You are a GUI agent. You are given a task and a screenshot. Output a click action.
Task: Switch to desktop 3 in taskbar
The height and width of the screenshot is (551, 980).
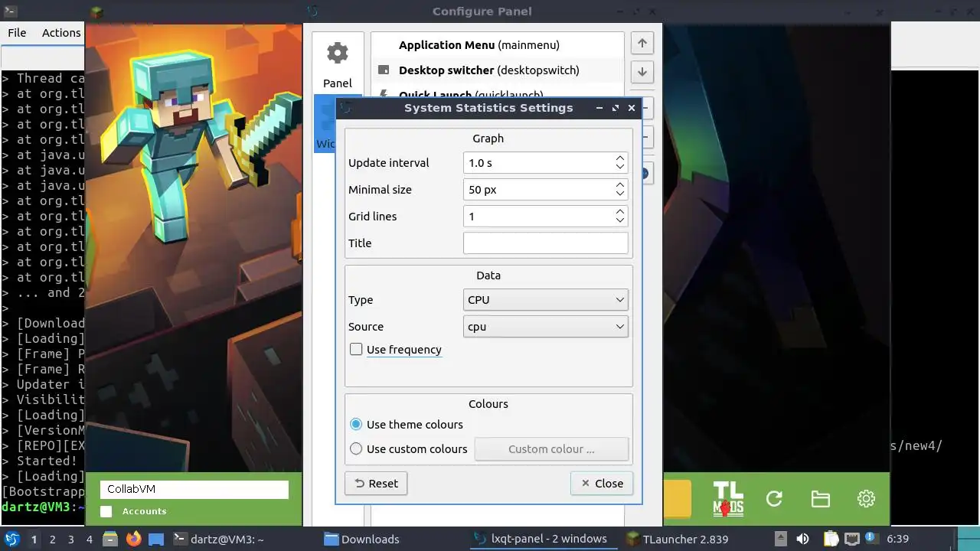pos(70,540)
